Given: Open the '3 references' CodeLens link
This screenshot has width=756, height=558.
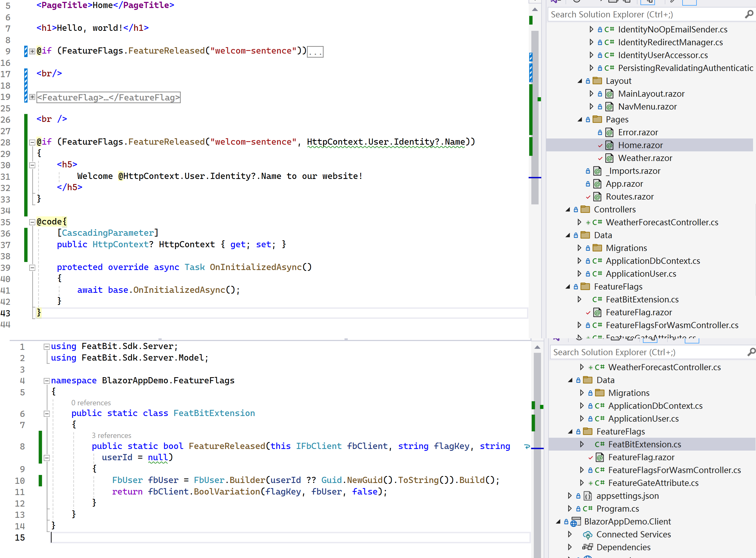Looking at the screenshot, I should [112, 436].
